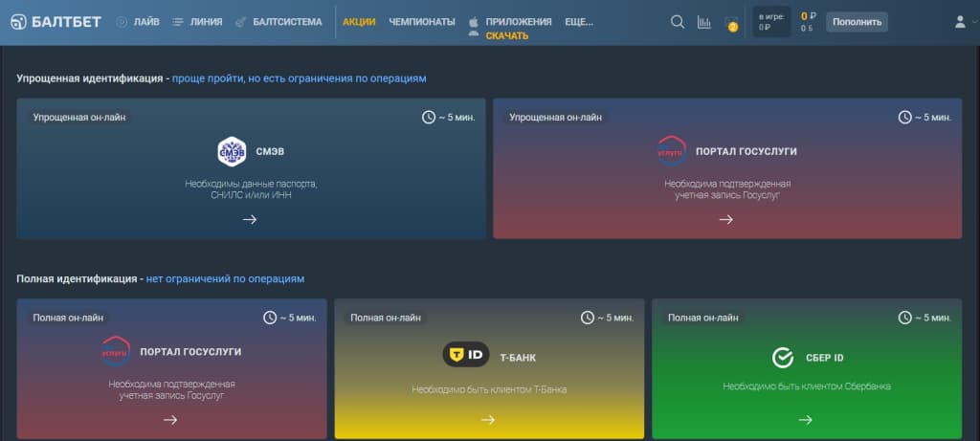Image resolution: width=980 pixels, height=441 pixels.
Task: Open the statistics bar-chart icon
Action: tap(704, 23)
